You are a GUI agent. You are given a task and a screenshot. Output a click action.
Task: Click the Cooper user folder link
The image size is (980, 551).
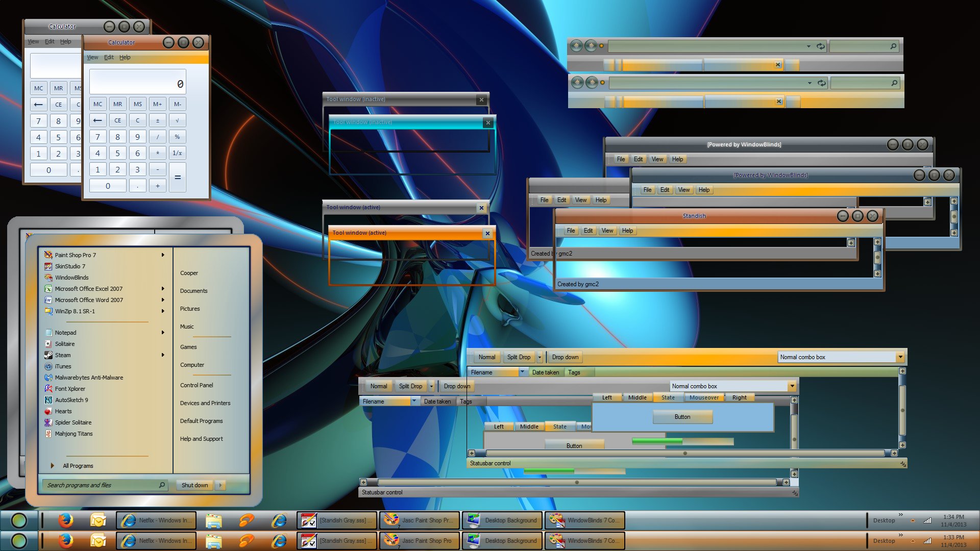point(189,273)
